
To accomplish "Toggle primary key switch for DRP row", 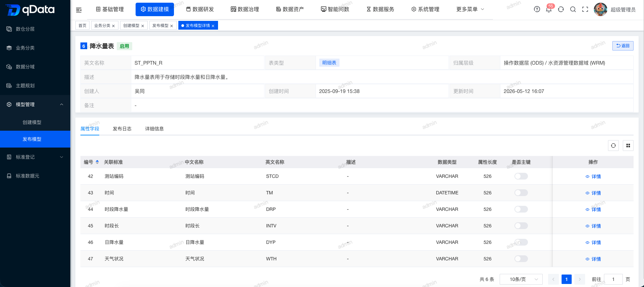I will tap(521, 209).
